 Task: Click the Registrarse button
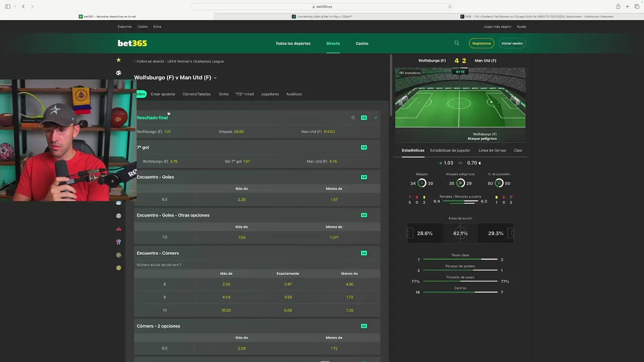pos(481,43)
